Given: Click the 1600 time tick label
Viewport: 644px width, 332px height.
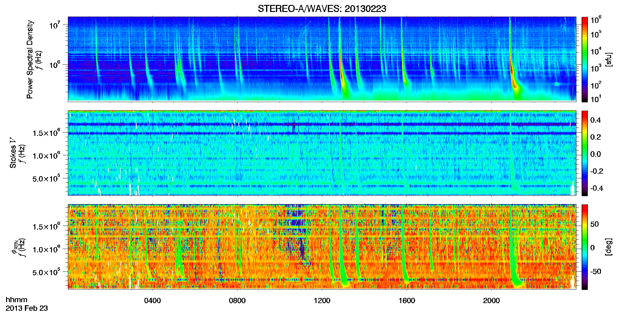Looking at the screenshot, I should (x=407, y=301).
